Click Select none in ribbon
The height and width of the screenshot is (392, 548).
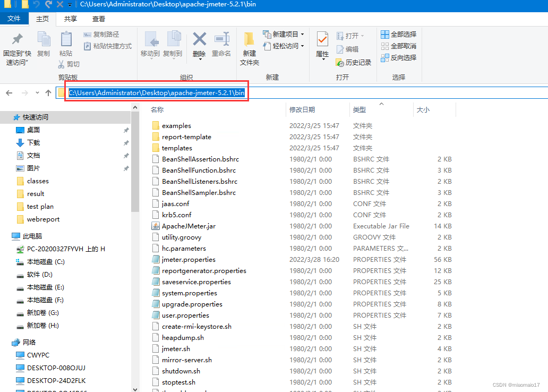tap(399, 46)
